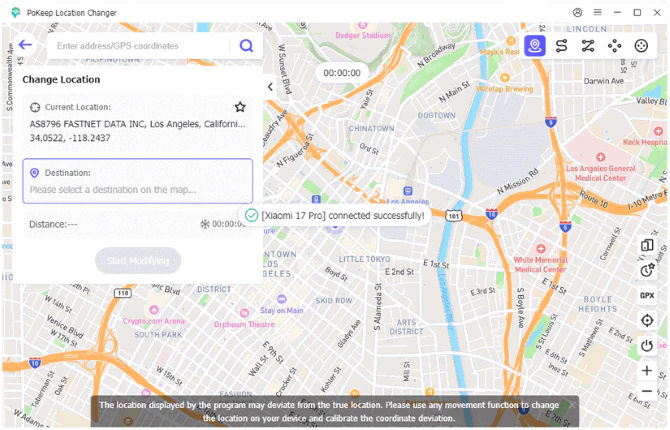Click the Keck Hospital map marker

(x=658, y=131)
